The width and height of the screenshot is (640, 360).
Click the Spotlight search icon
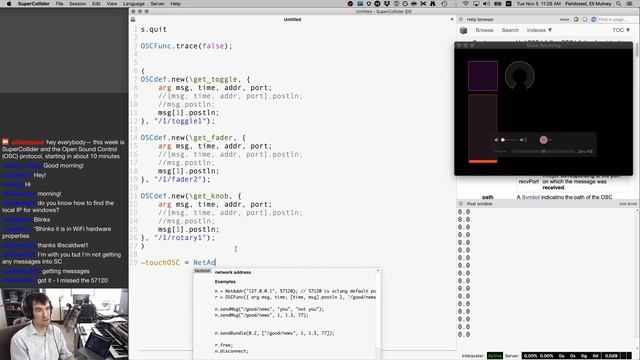click(x=619, y=4)
